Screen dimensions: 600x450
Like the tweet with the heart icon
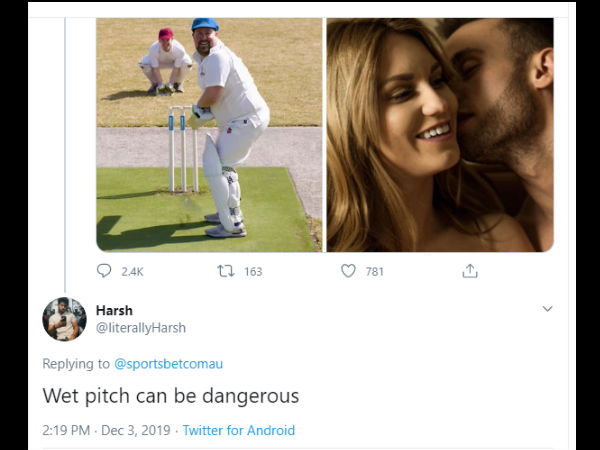(x=348, y=271)
